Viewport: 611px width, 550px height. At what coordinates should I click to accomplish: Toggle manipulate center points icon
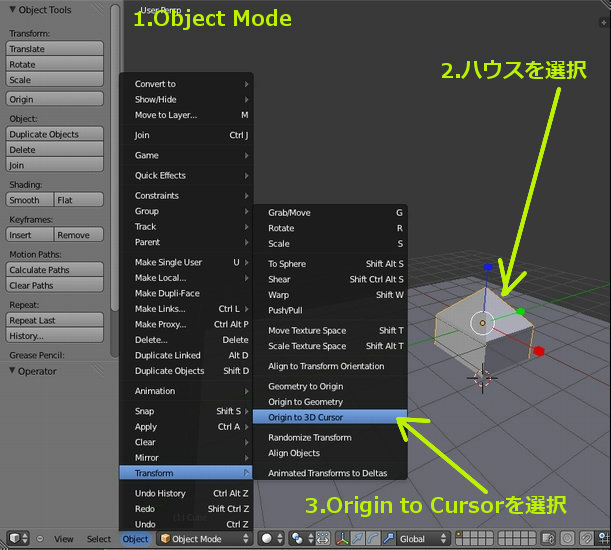point(323,538)
